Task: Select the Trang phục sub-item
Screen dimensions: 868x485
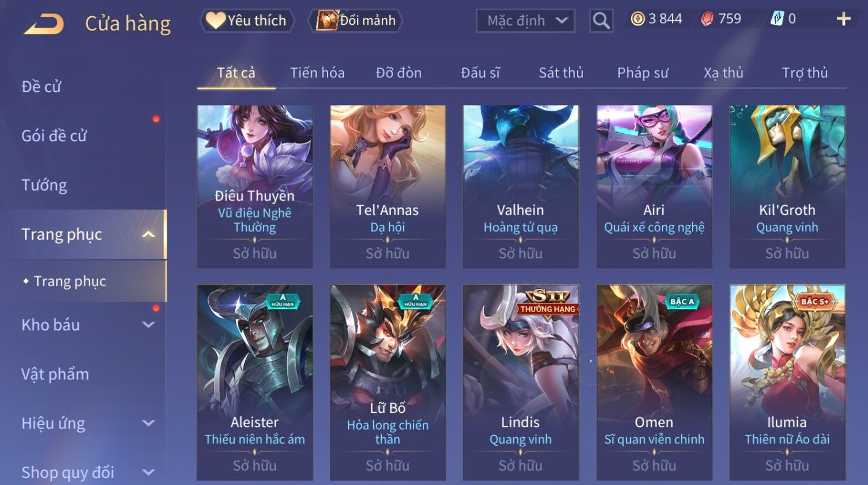Action: 70,281
